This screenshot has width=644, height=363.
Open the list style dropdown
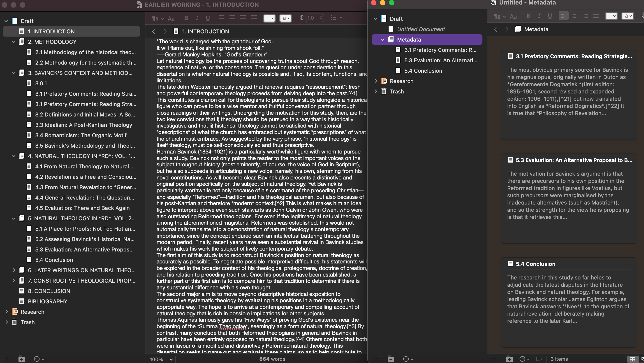[336, 18]
